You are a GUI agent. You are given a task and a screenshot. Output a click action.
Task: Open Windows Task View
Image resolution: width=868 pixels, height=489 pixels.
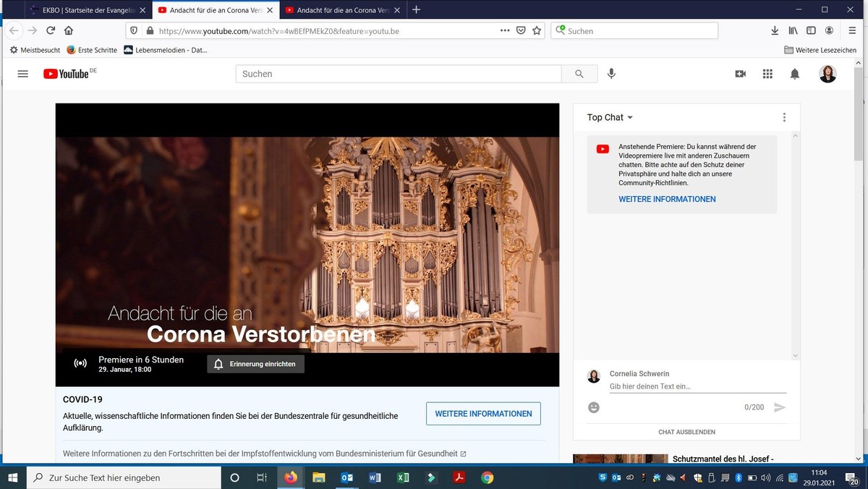pos(262,477)
